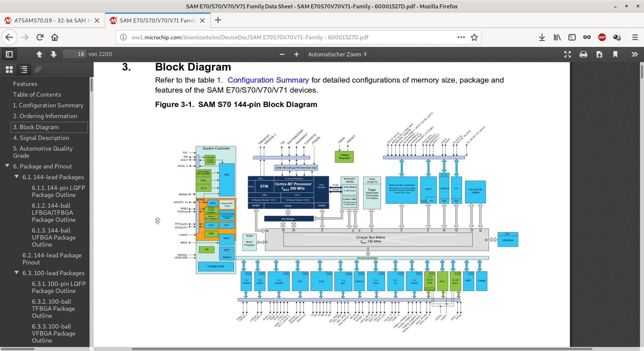Screen dimensions: 644x351
Task: Switch to presentation fullscreen mode
Action: point(568,54)
